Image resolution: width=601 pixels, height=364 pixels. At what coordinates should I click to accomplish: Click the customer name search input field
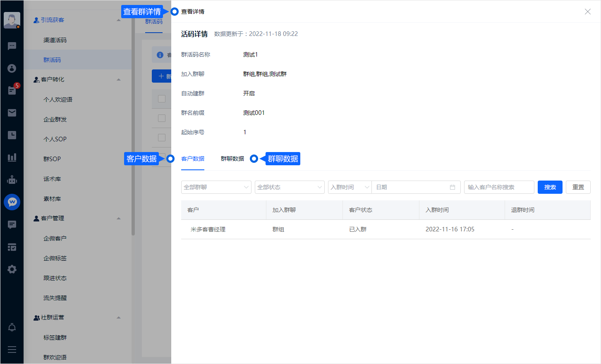[x=499, y=187]
